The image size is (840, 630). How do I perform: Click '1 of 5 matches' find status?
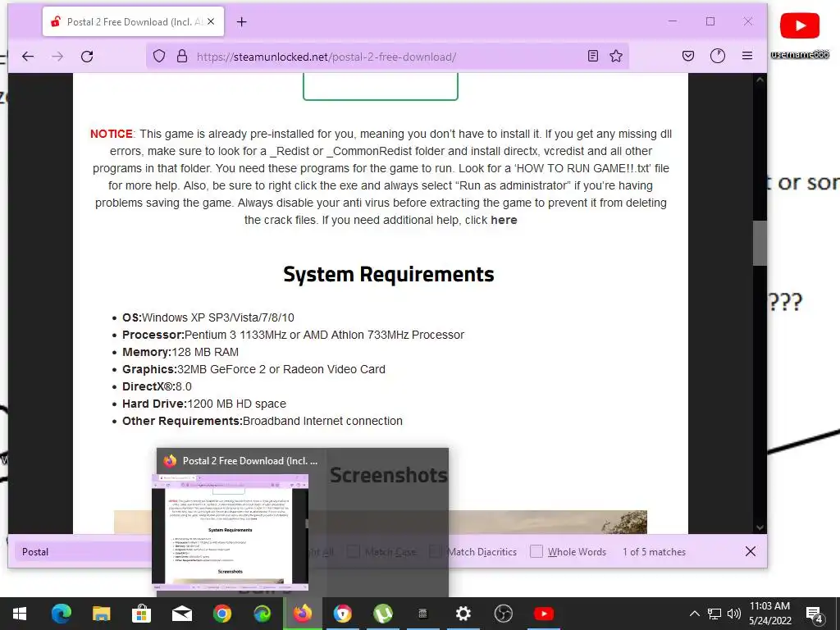[654, 552]
